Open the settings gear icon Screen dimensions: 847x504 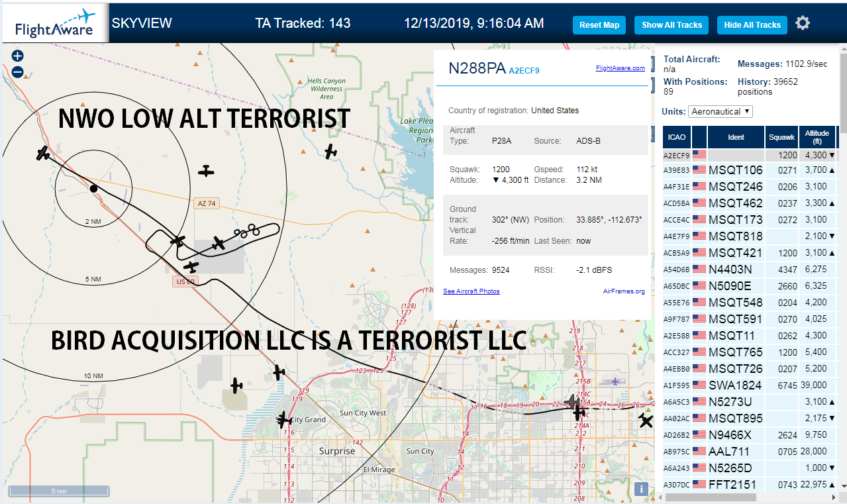pyautogui.click(x=803, y=23)
